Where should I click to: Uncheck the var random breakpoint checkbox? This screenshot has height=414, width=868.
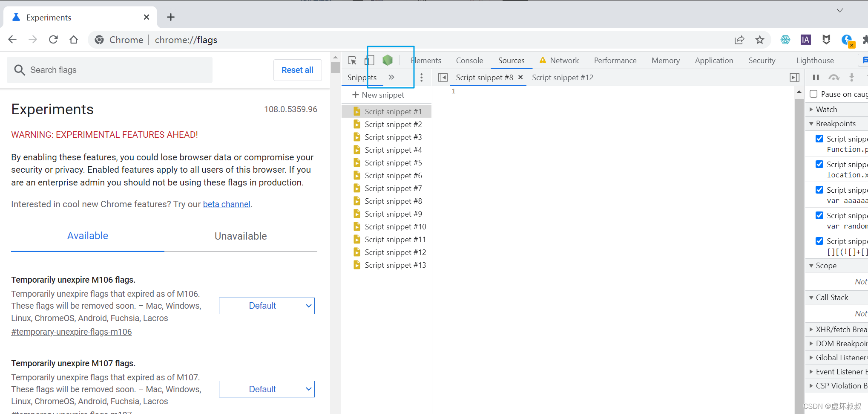coord(819,215)
